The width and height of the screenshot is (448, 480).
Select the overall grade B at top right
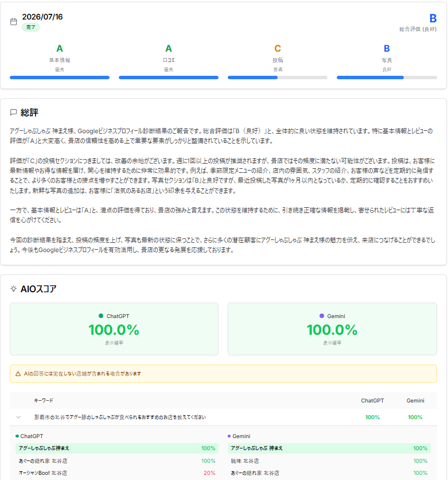tap(433, 18)
